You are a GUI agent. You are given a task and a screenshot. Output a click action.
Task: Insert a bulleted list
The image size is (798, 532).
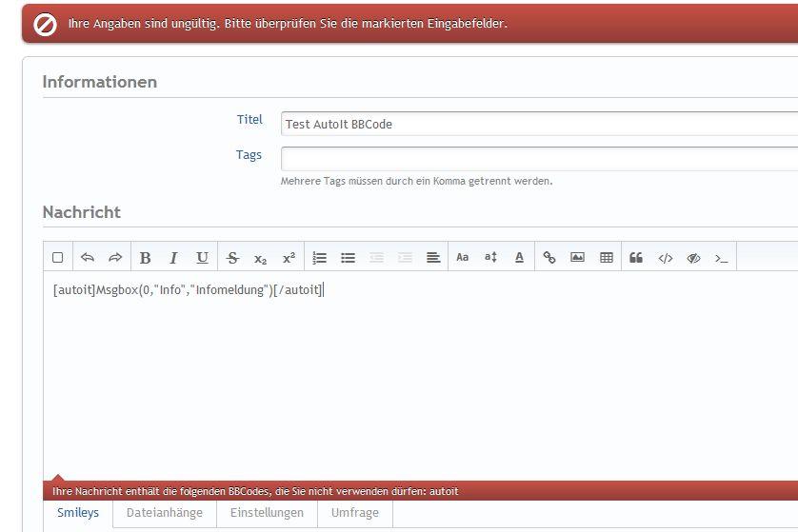[x=349, y=257]
